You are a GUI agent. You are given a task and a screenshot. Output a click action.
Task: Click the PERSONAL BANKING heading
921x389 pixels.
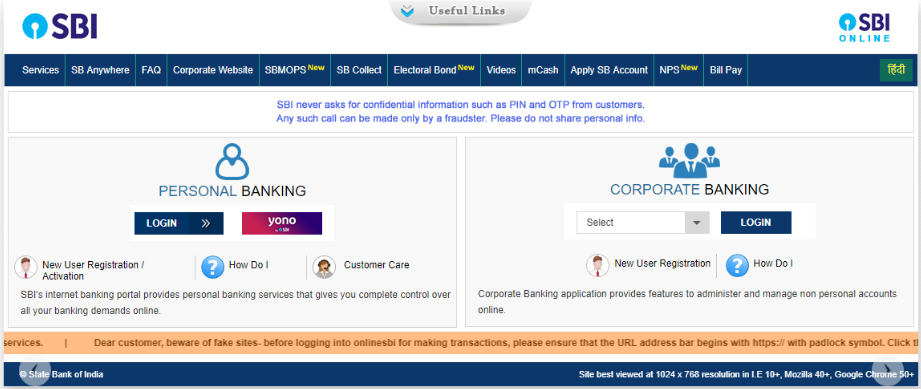232,191
